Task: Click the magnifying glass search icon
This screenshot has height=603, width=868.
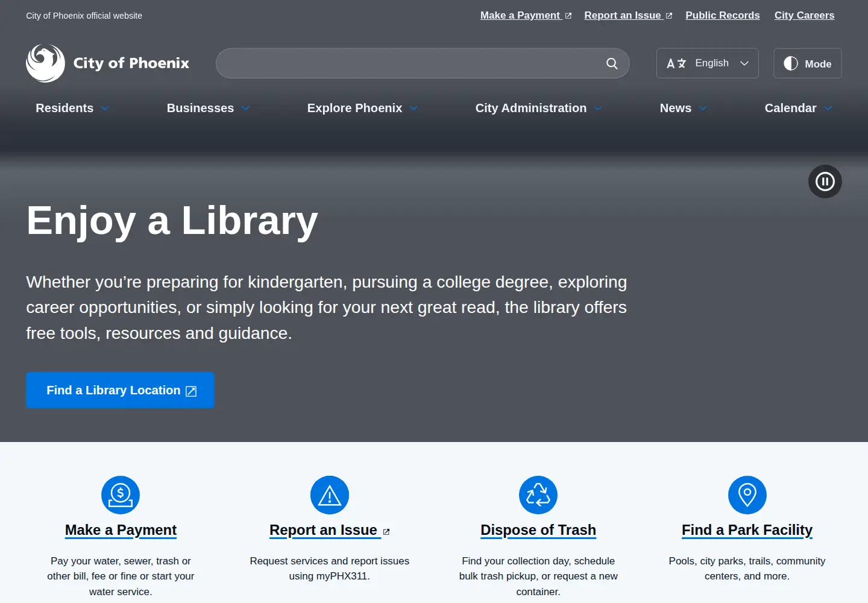Action: coord(612,63)
